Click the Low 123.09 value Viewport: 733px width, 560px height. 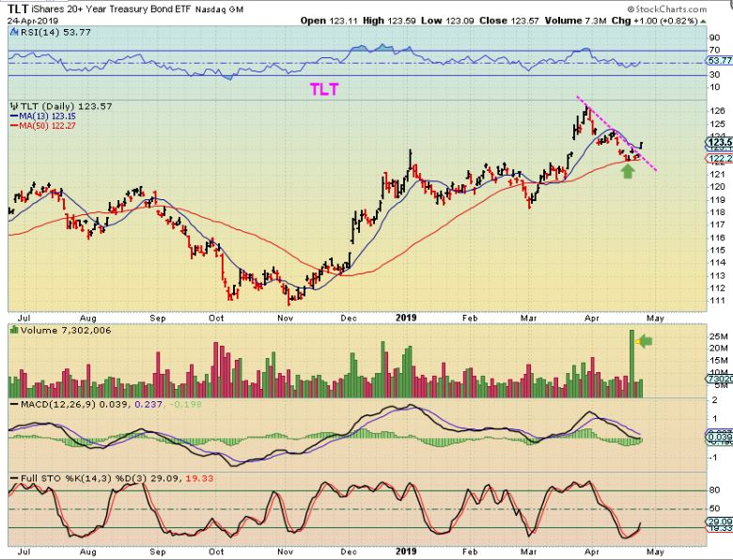[x=460, y=21]
